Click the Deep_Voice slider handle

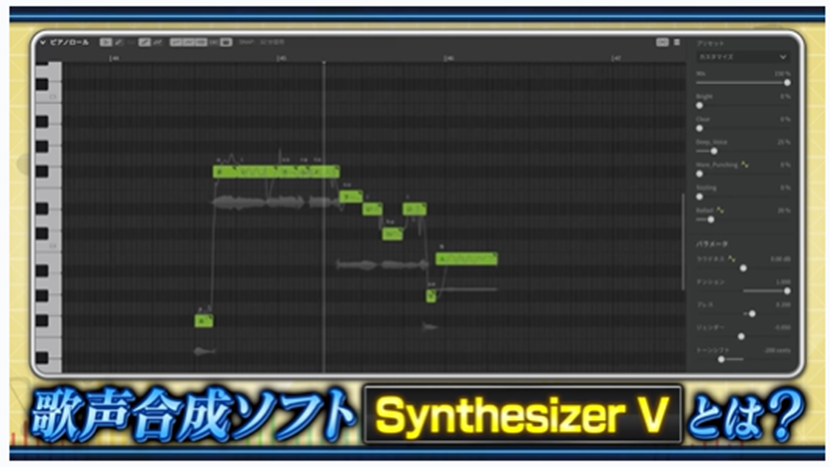tap(713, 150)
